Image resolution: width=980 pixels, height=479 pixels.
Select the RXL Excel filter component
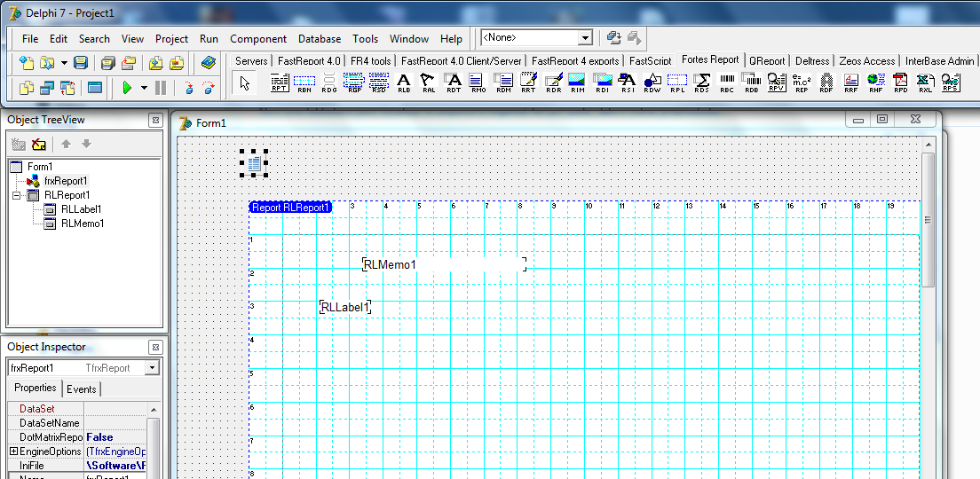point(925,82)
